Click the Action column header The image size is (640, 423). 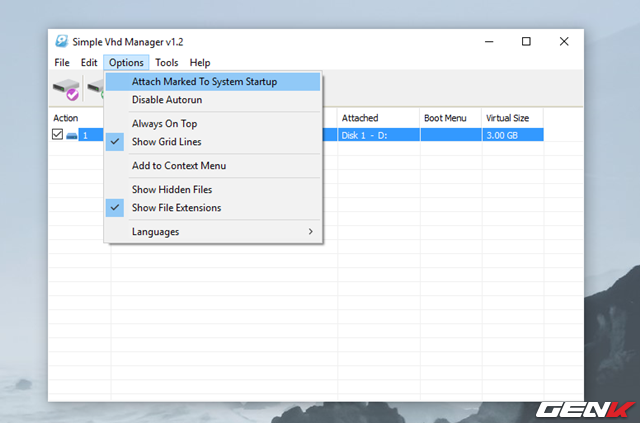click(77, 118)
